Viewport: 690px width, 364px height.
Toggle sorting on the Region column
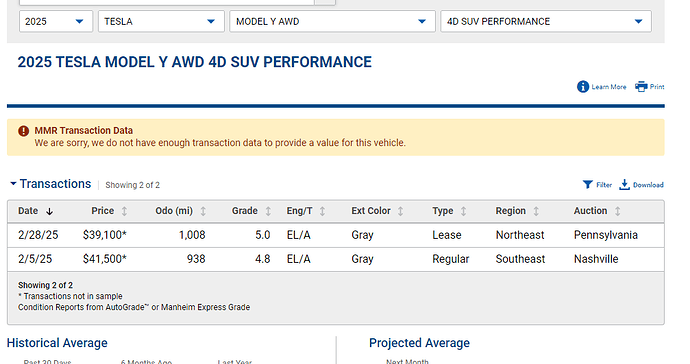(x=536, y=211)
